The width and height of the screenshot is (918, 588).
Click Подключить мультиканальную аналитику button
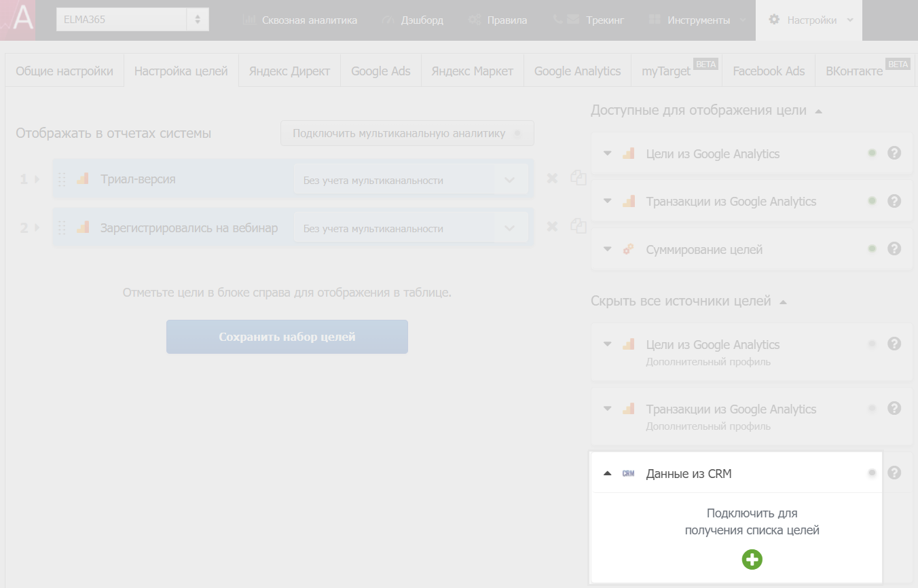pos(407,133)
